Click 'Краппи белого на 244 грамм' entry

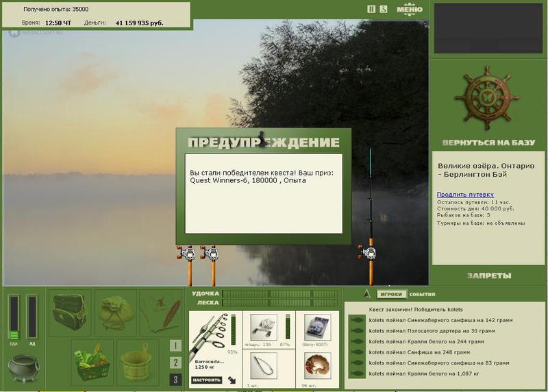tap(426, 341)
